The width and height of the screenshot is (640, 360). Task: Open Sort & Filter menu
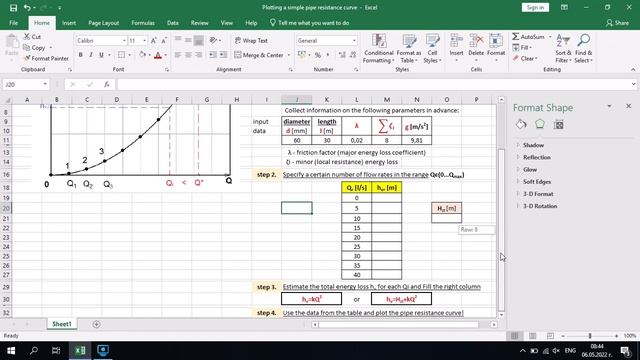pyautogui.click(x=563, y=49)
